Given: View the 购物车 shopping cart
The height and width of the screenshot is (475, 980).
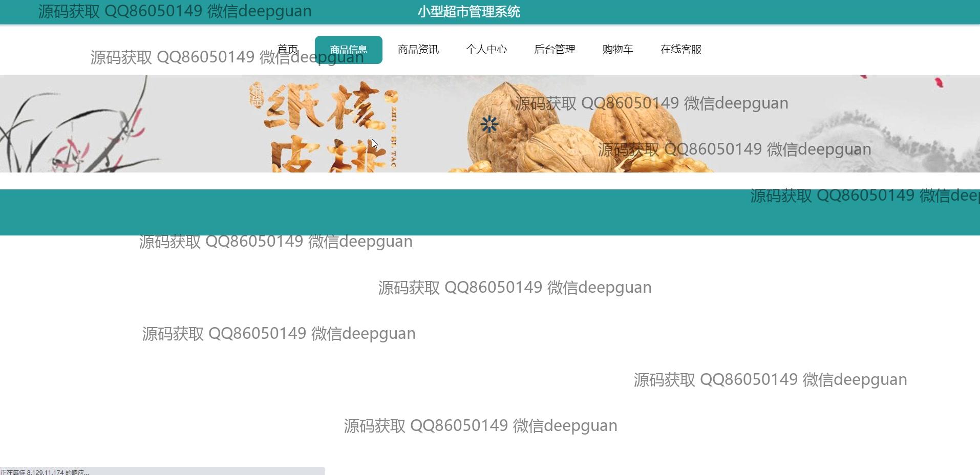Looking at the screenshot, I should pyautogui.click(x=617, y=49).
